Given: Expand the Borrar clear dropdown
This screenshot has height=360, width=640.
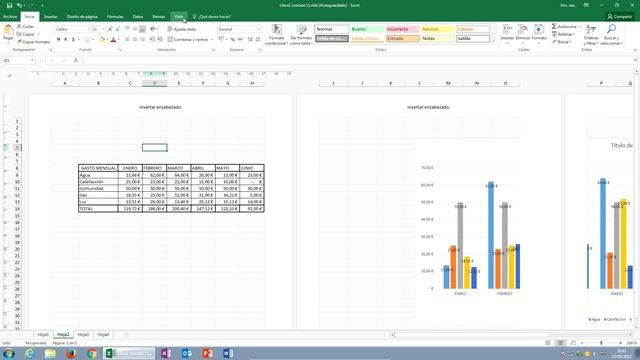Looking at the screenshot, I should pyautogui.click(x=569, y=42).
